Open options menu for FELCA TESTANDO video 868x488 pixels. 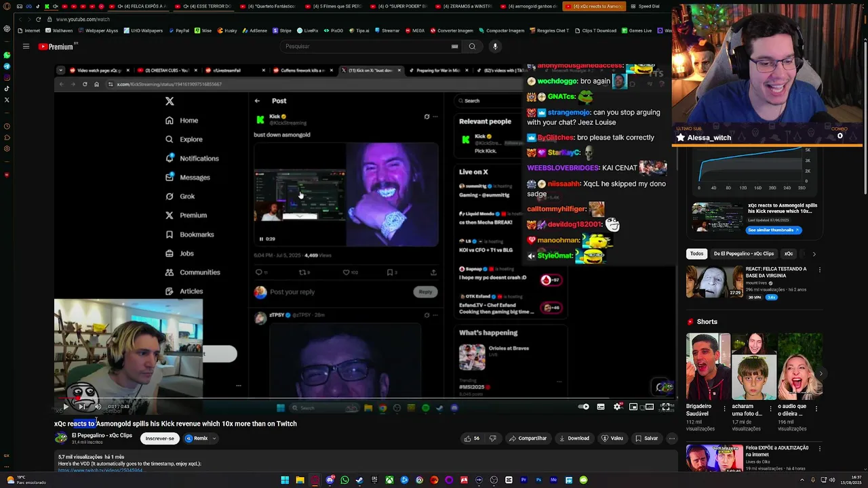tap(819, 270)
